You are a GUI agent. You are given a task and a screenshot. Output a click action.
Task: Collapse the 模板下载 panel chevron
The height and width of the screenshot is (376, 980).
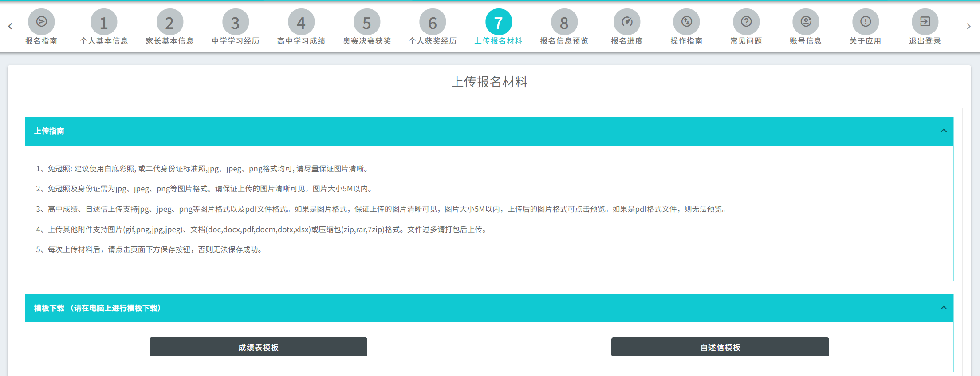pos(944,308)
